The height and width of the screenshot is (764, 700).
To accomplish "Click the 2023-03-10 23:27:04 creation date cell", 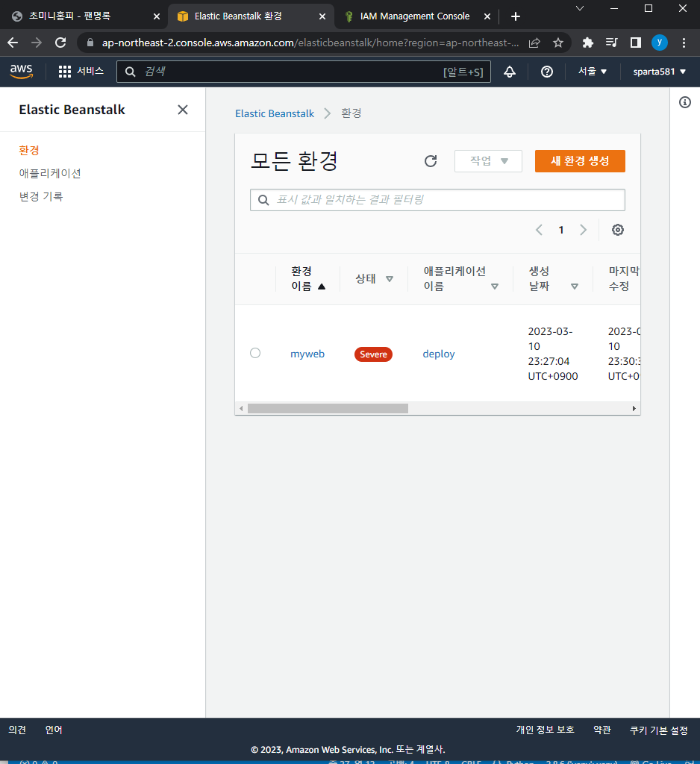I will [x=553, y=354].
